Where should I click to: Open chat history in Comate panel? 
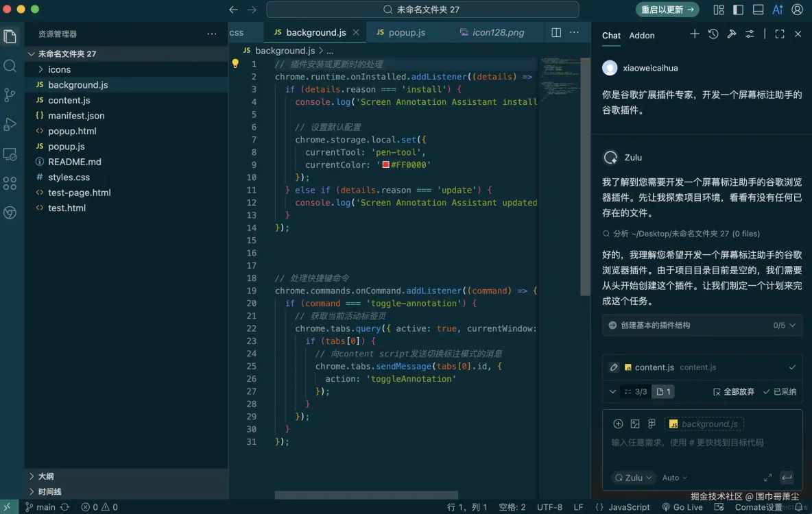713,34
